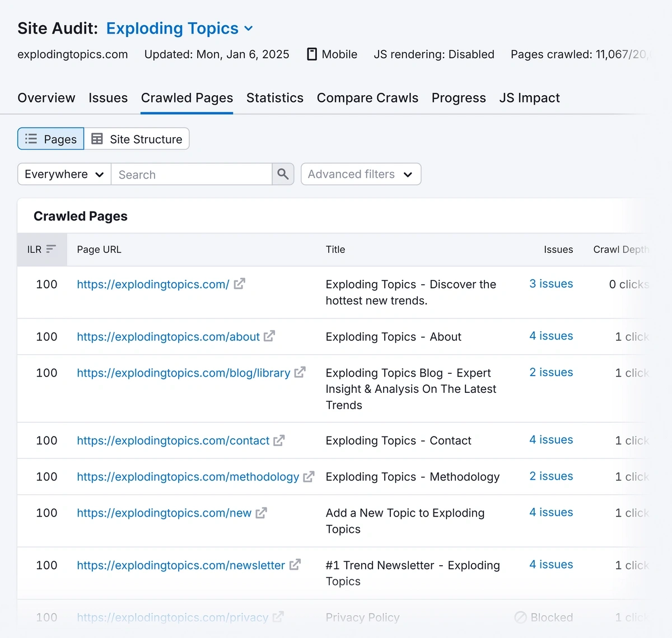Focus the Search input field

[192, 174]
